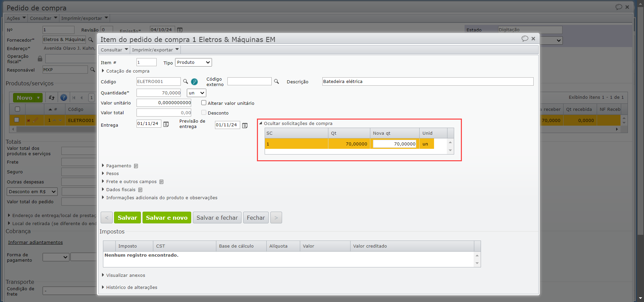The width and height of the screenshot is (644, 302).
Task: Open the teal product lookup icon
Action: pyautogui.click(x=194, y=82)
